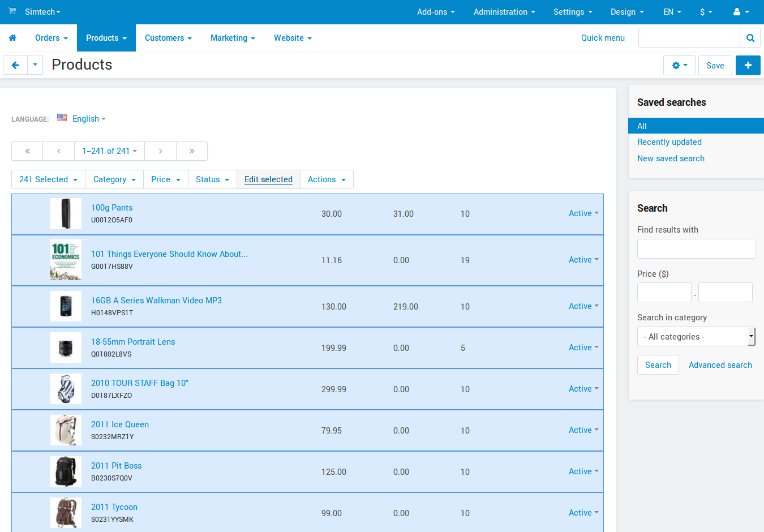Image resolution: width=764 pixels, height=532 pixels.
Task: Click the back arrow button
Action: [15, 65]
